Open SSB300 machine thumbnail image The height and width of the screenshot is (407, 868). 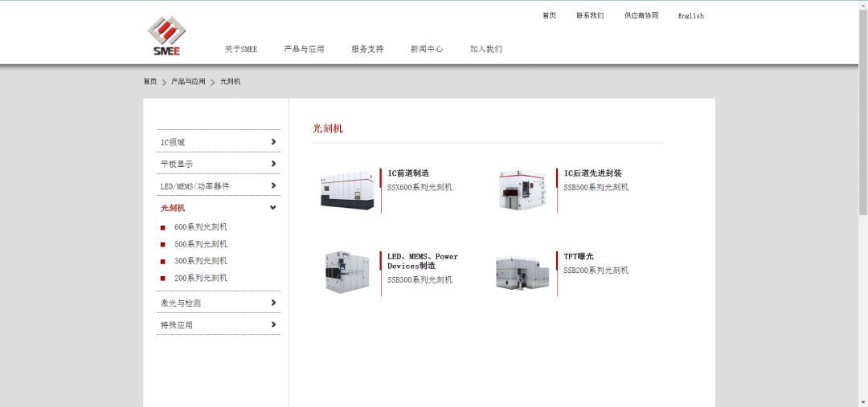347,271
